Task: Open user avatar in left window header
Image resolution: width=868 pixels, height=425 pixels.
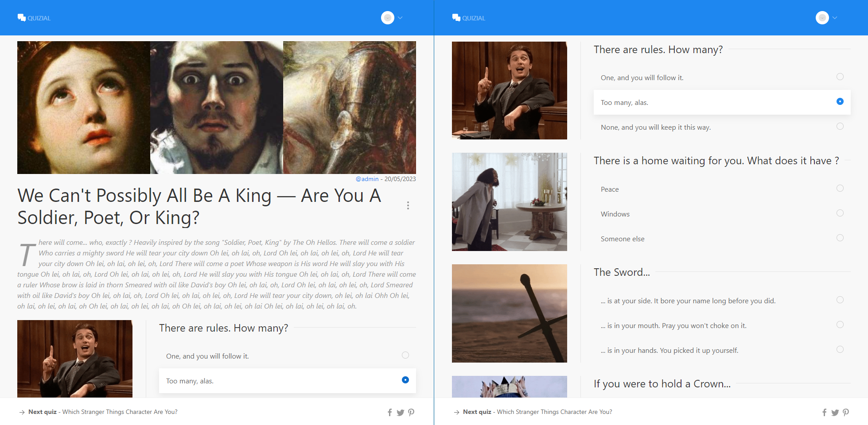Action: (388, 18)
